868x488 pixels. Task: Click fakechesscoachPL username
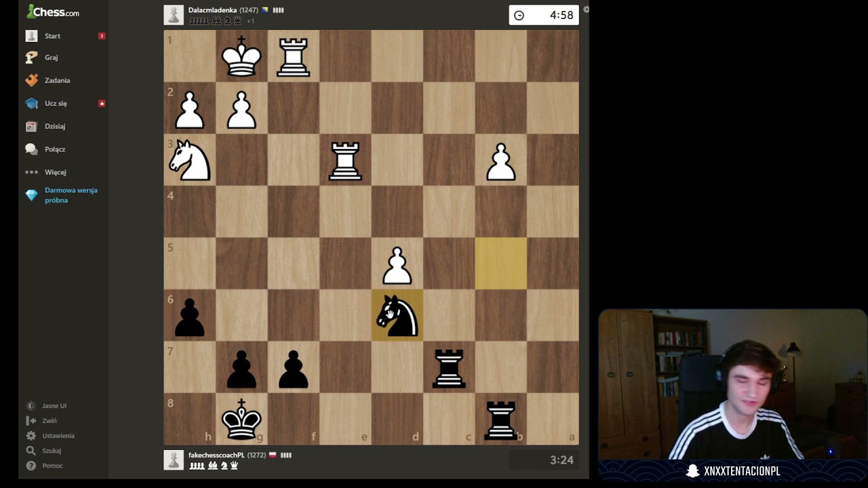216,455
